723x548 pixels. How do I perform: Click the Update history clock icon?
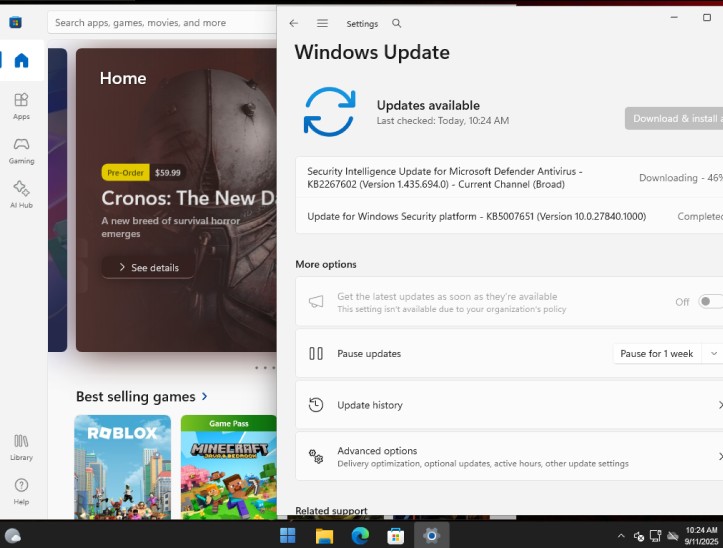[x=316, y=405]
